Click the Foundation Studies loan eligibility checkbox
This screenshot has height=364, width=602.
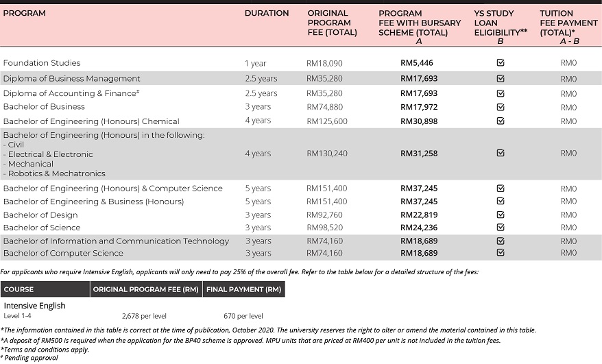(x=500, y=62)
